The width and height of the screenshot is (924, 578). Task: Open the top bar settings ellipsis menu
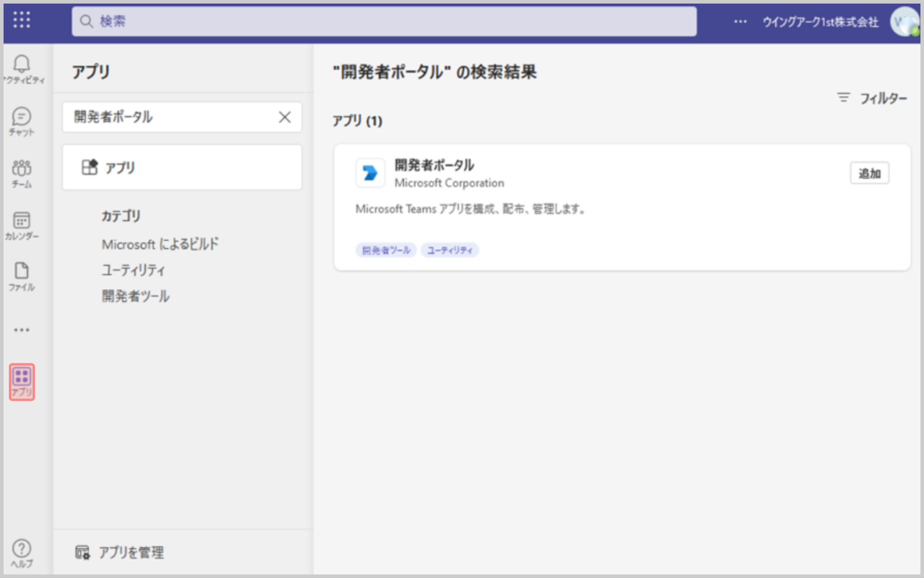point(740,22)
